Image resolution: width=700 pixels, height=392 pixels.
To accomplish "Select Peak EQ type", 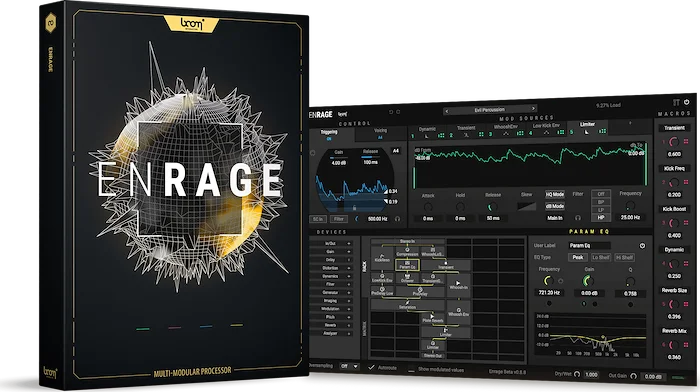I will (x=577, y=258).
